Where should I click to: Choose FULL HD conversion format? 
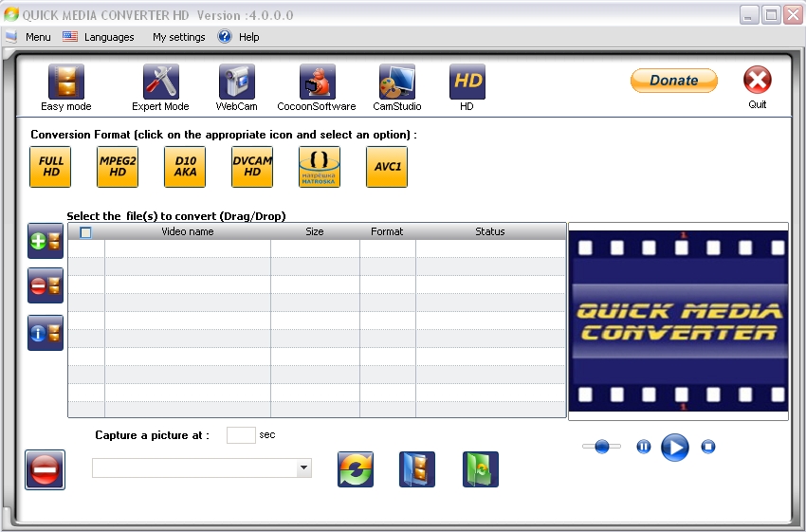(x=50, y=167)
